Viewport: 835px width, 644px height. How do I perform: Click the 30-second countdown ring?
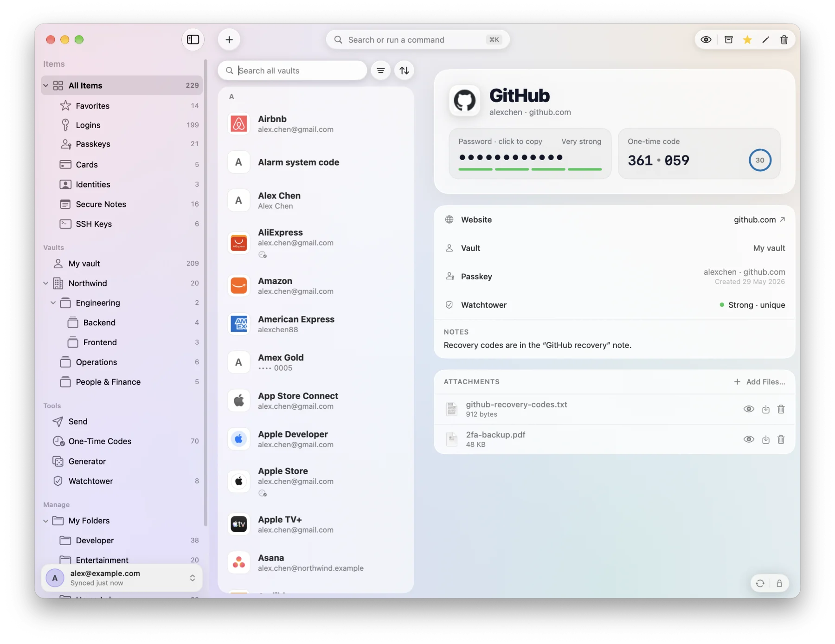click(x=760, y=160)
